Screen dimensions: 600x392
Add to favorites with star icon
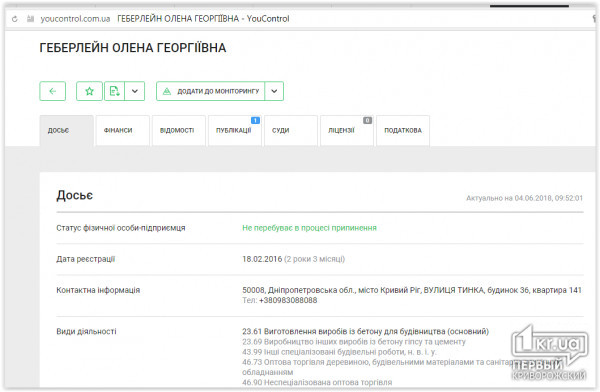pyautogui.click(x=89, y=91)
